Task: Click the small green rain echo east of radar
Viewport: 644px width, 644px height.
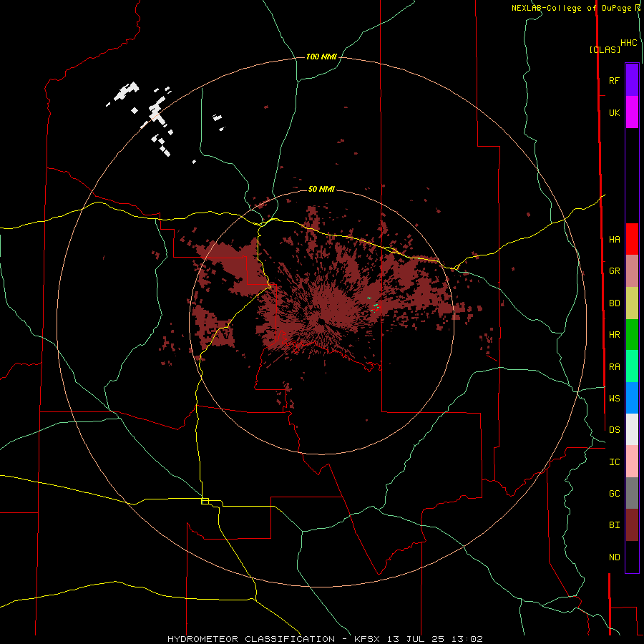Action: click(x=376, y=306)
